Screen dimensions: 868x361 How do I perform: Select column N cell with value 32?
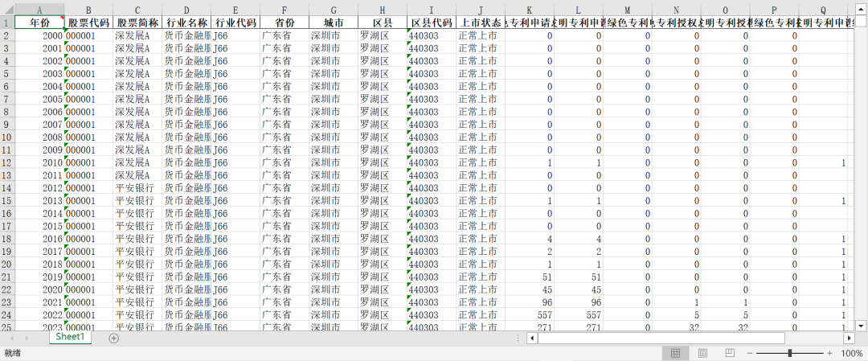click(677, 326)
